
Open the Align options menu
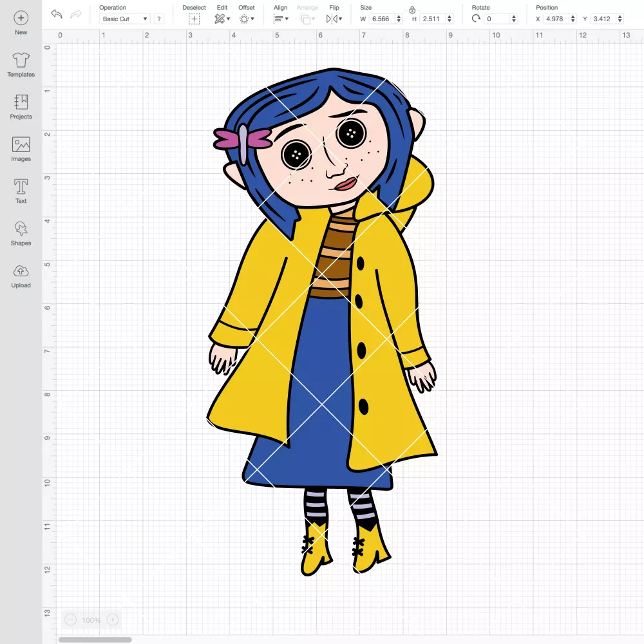coord(281,19)
